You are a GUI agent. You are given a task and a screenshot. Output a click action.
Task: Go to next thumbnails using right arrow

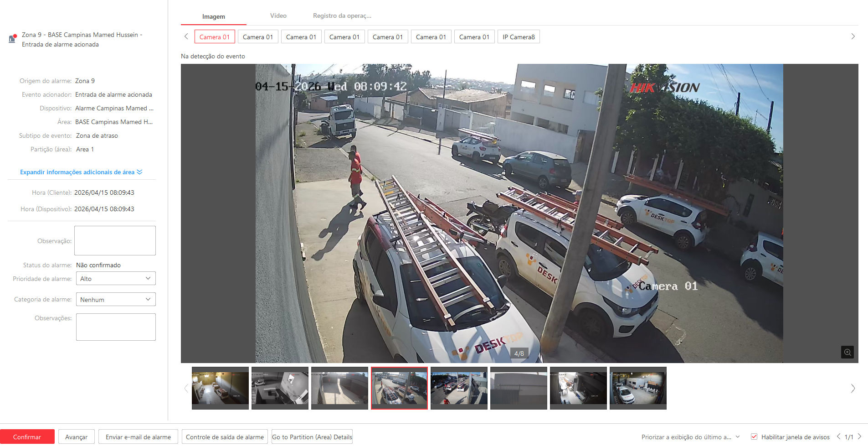coord(853,389)
